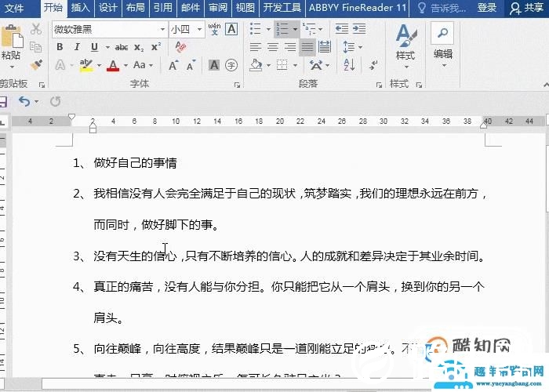Toggle strikethrough text
Image resolution: width=549 pixels, height=392 pixels.
[x=122, y=47]
